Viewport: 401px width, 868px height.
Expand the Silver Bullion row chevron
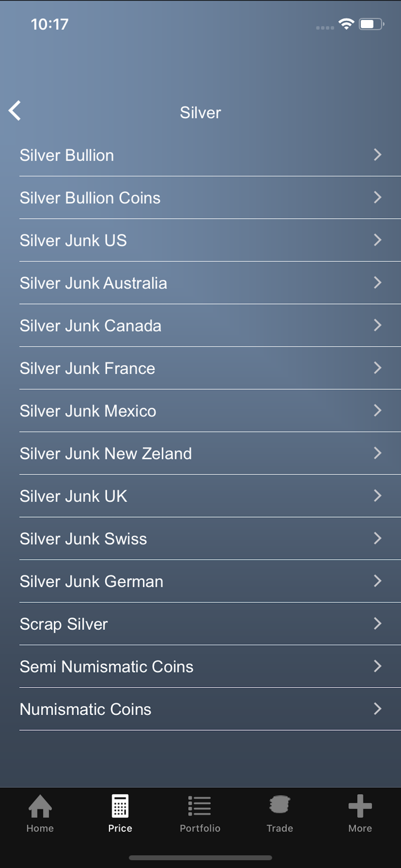(x=377, y=155)
